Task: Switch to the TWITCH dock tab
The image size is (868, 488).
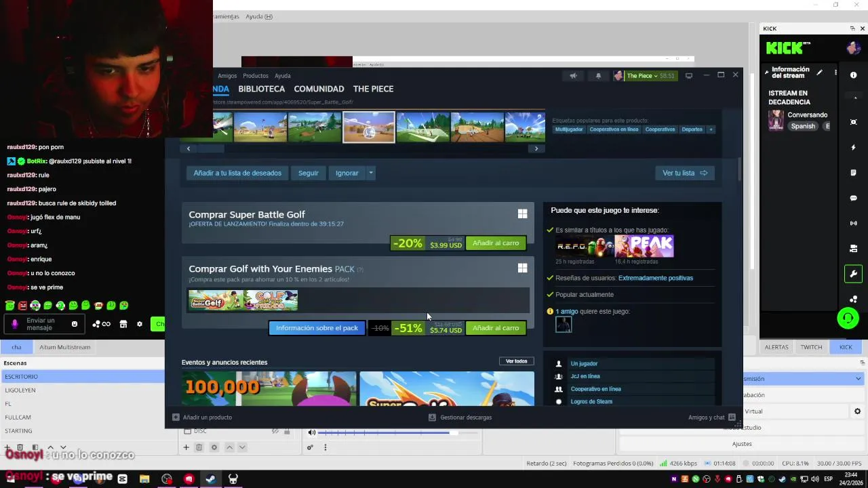Action: 811,347
